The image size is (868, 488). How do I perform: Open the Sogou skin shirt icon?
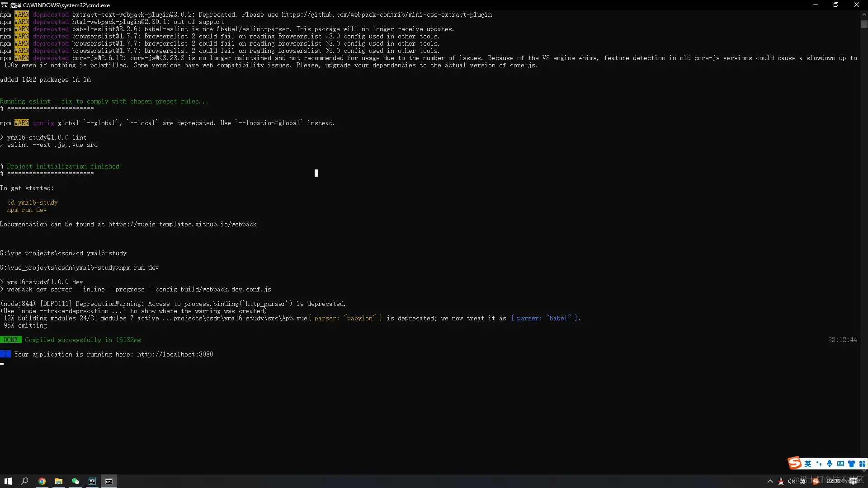(851, 464)
